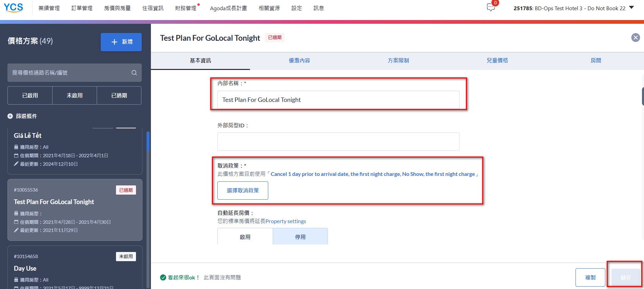Viewport: 644px width, 289px height.
Task: Open the Property settings link
Action: click(x=286, y=221)
